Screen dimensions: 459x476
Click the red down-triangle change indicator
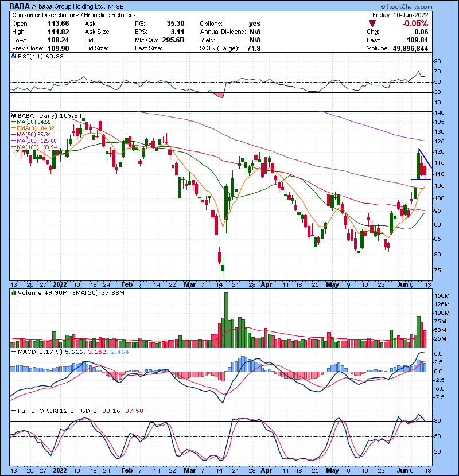[372, 24]
